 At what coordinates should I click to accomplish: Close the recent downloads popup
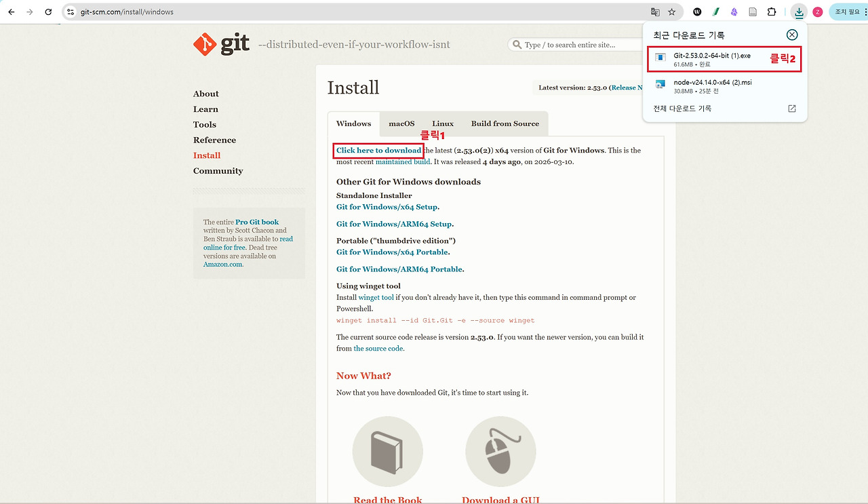point(792,35)
